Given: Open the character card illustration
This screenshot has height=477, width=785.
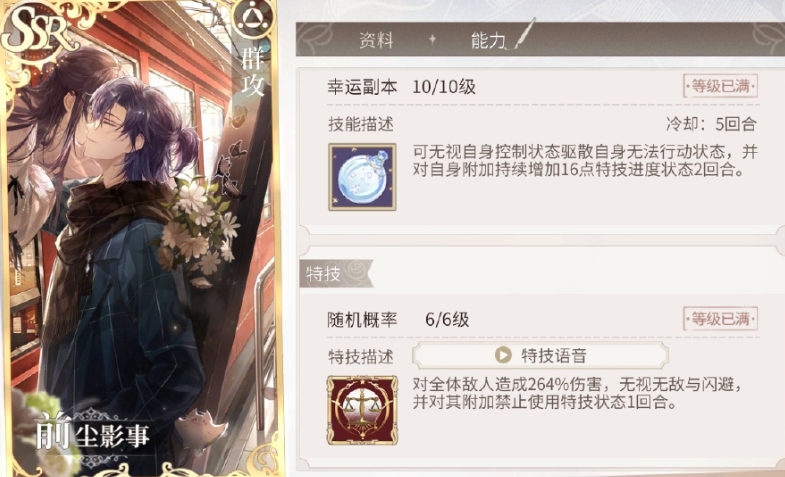Looking at the screenshot, I should pos(142,239).
